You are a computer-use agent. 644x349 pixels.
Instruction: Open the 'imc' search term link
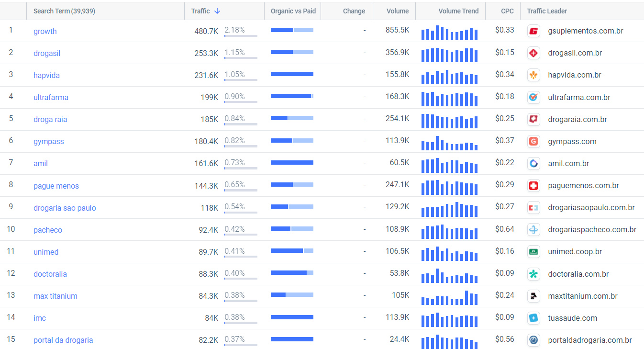click(x=40, y=318)
